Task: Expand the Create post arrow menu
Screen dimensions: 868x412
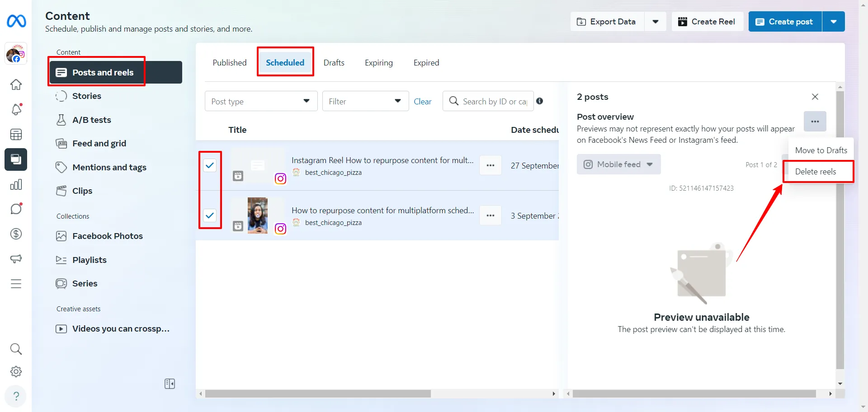Action: [x=833, y=22]
